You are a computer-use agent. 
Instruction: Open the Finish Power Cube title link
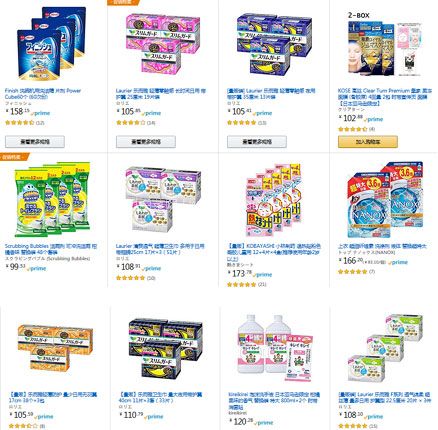point(43,94)
